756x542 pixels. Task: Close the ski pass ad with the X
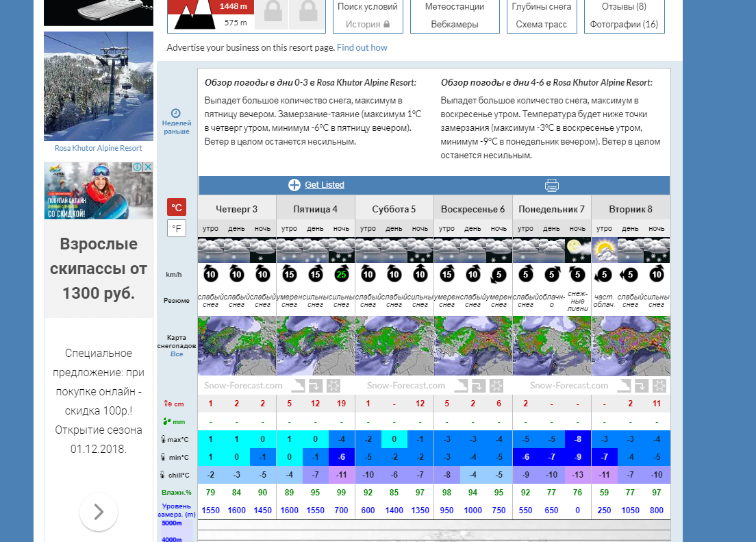[x=148, y=167]
